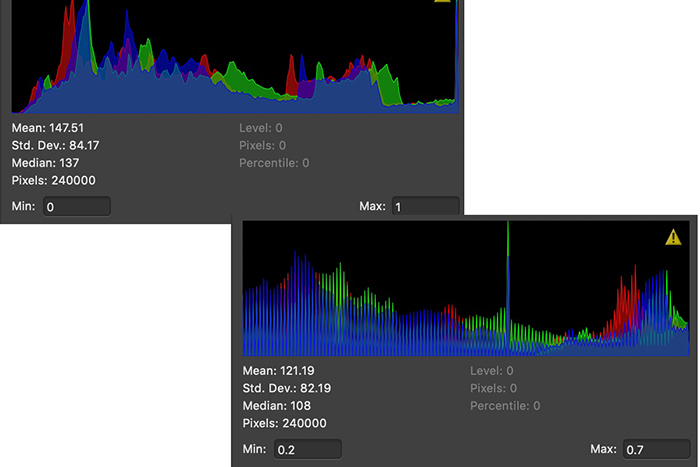Click the yellow warning triangle on the lower histogram
Screen dimensions: 700x467
click(x=675, y=237)
